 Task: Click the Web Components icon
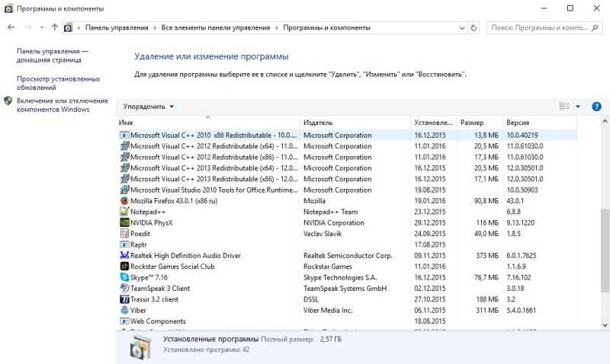tap(124, 321)
